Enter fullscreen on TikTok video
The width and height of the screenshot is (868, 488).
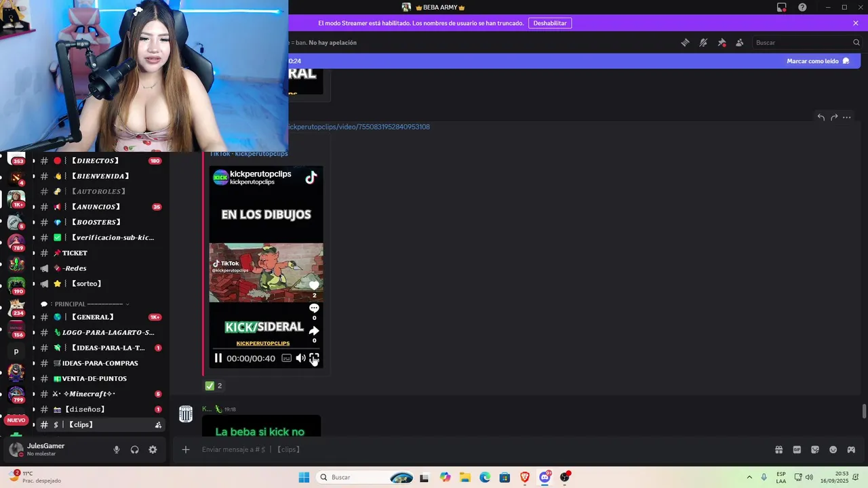click(x=314, y=358)
